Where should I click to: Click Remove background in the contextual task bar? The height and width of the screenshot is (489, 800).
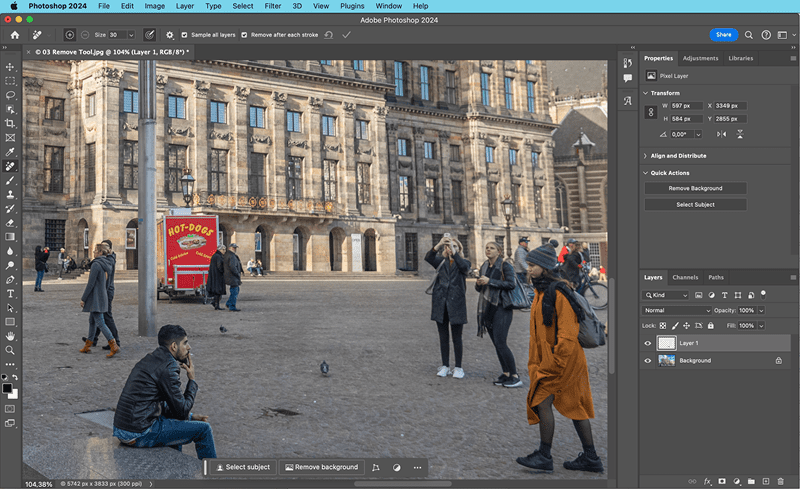coord(321,468)
